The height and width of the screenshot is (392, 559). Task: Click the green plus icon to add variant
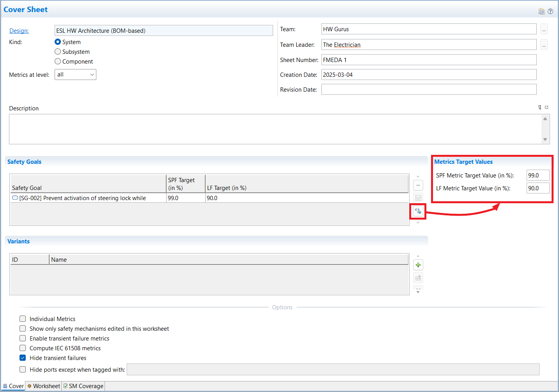pyautogui.click(x=418, y=265)
